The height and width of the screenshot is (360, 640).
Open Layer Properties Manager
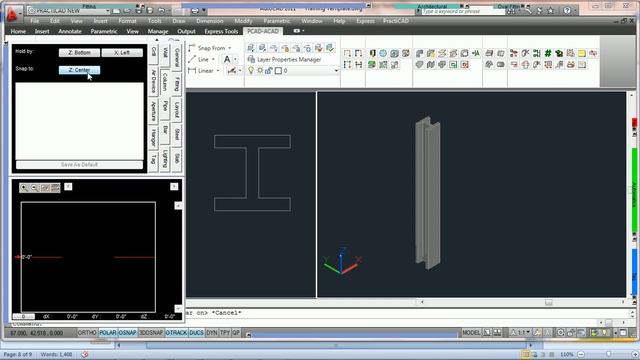click(x=284, y=60)
